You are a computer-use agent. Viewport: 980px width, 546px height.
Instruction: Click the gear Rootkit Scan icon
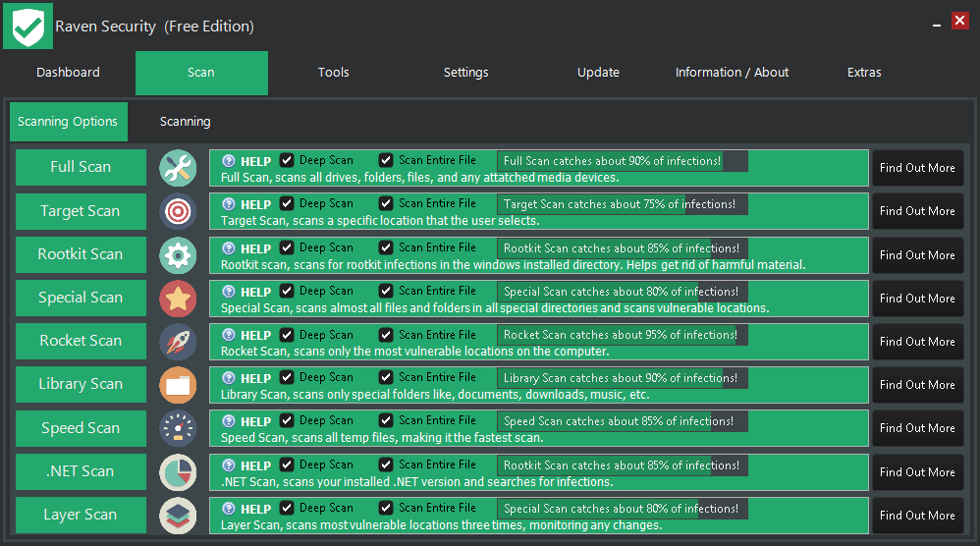tap(178, 254)
